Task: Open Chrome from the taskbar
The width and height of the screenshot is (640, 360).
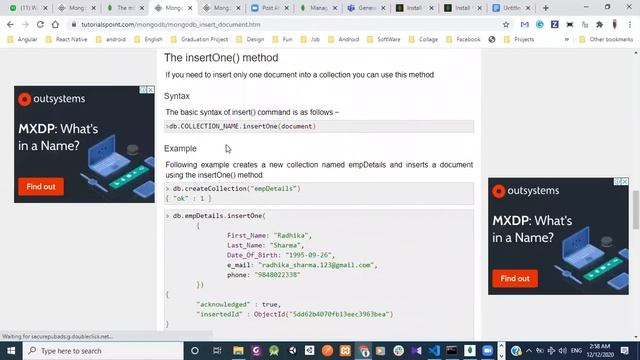Action: tap(363, 351)
